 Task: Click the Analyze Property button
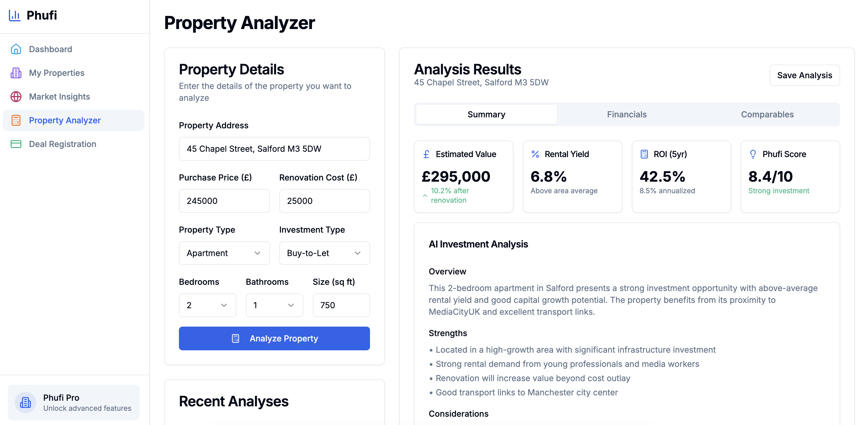tap(274, 338)
